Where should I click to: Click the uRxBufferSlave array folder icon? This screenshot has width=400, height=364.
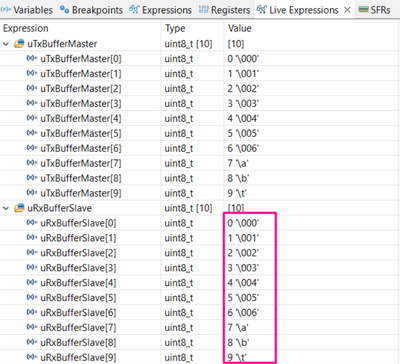pyautogui.click(x=19, y=208)
